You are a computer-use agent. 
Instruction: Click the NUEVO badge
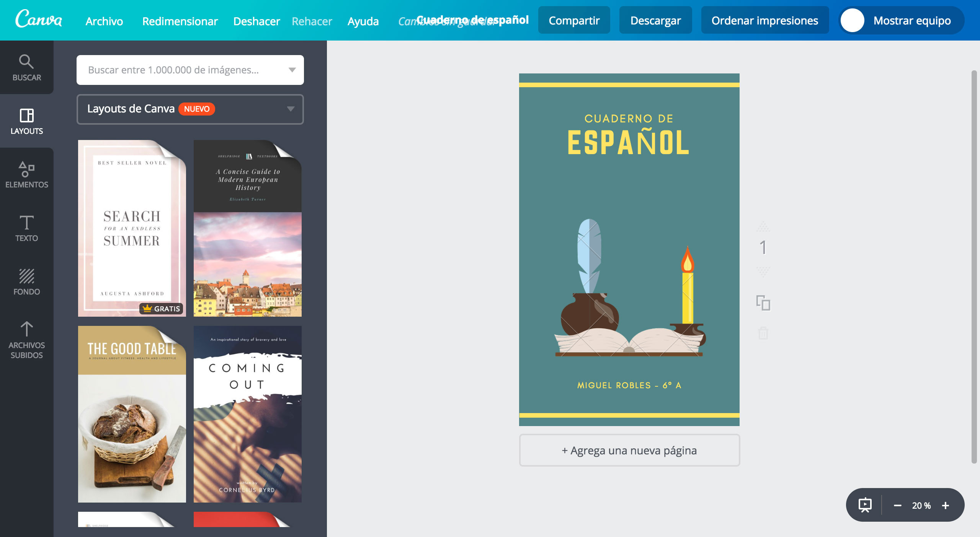click(x=197, y=109)
